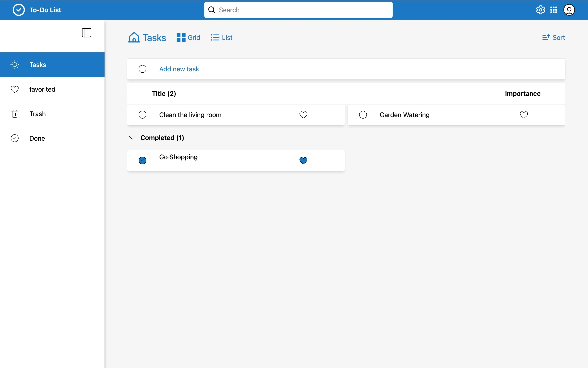Switch to Grid view label
The image size is (588, 368).
click(x=194, y=37)
